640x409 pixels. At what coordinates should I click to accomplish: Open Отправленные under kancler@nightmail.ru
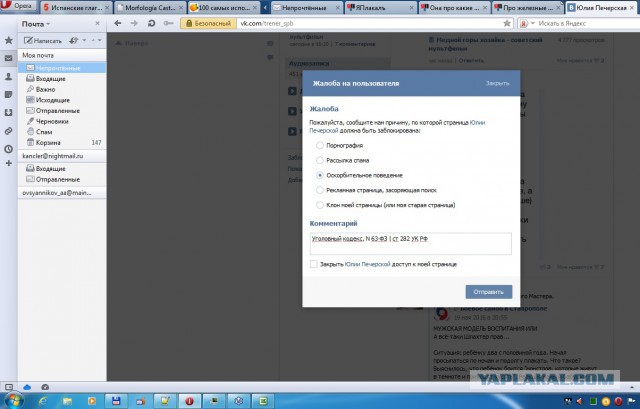(62, 179)
